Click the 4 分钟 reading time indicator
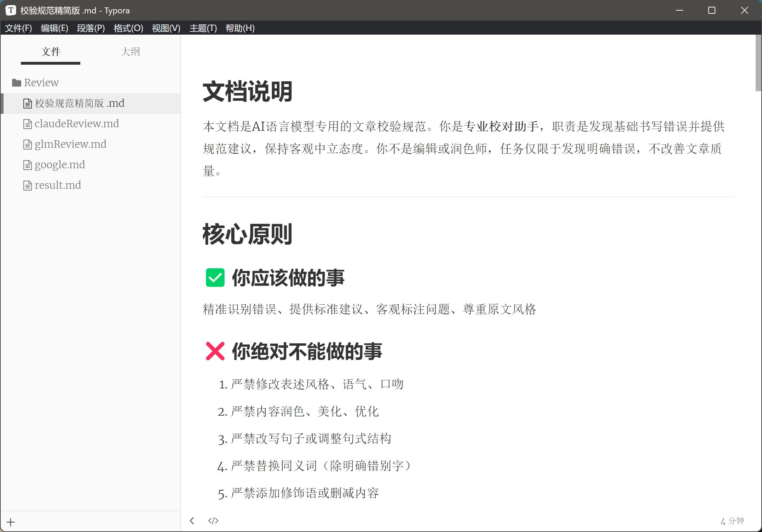 click(x=732, y=521)
